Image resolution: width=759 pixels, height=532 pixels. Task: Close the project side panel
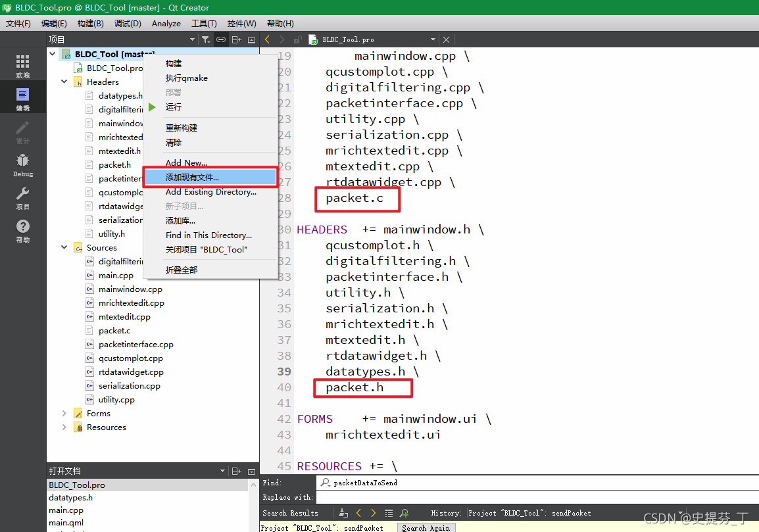coord(252,39)
